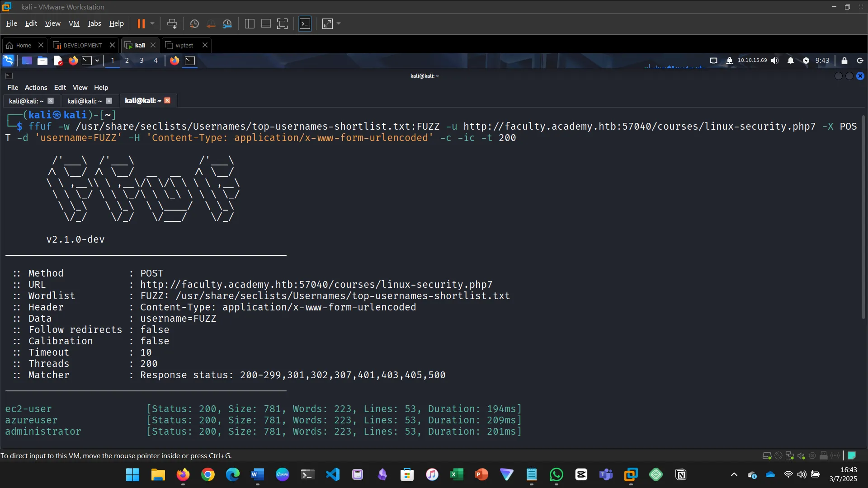Click the logout button in the tray

pyautogui.click(x=859, y=61)
